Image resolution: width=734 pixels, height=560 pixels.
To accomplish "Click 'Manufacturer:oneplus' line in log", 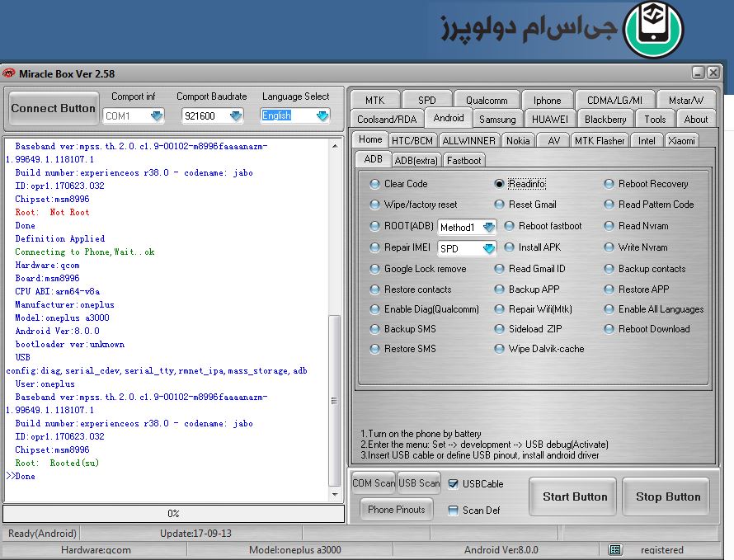I will tap(64, 305).
